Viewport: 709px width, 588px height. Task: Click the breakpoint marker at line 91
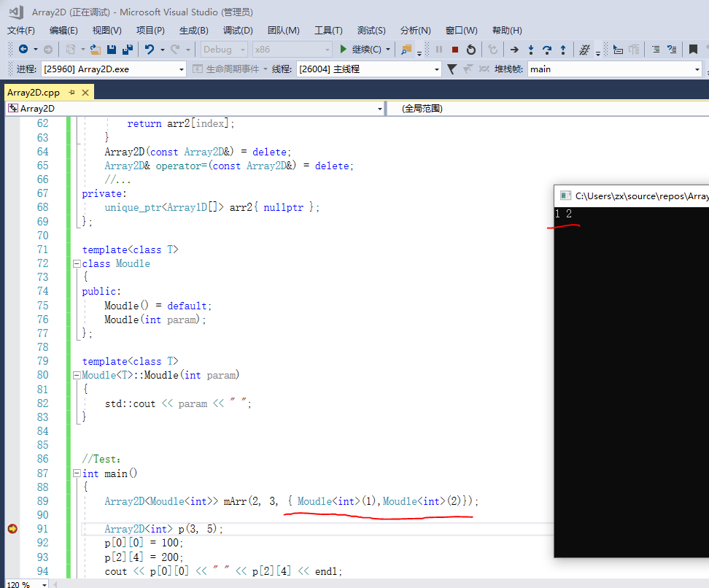click(12, 528)
